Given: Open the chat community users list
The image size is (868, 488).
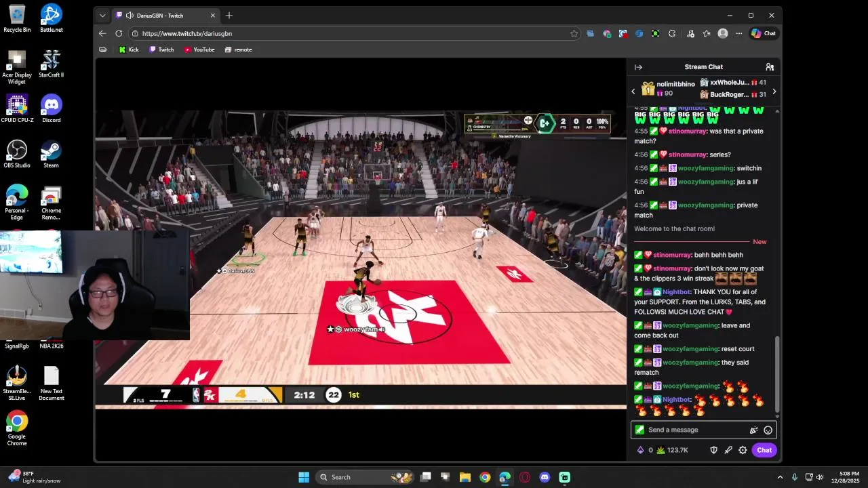Looking at the screenshot, I should tap(770, 67).
